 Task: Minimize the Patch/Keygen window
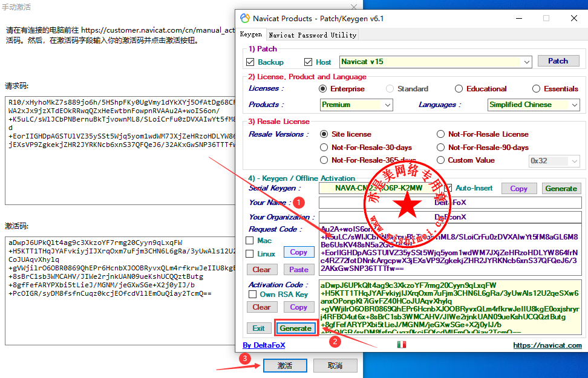pyautogui.click(x=520, y=18)
